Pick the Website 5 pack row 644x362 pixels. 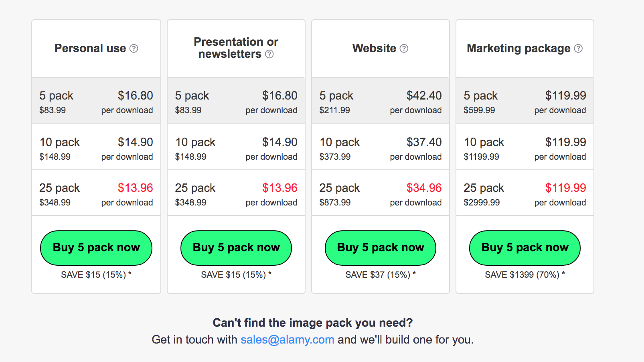coord(381,100)
